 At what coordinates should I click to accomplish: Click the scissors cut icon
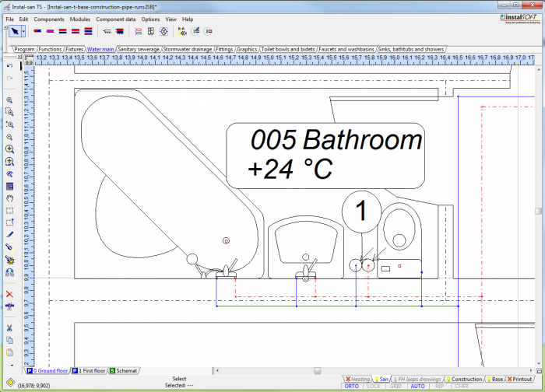9,328
